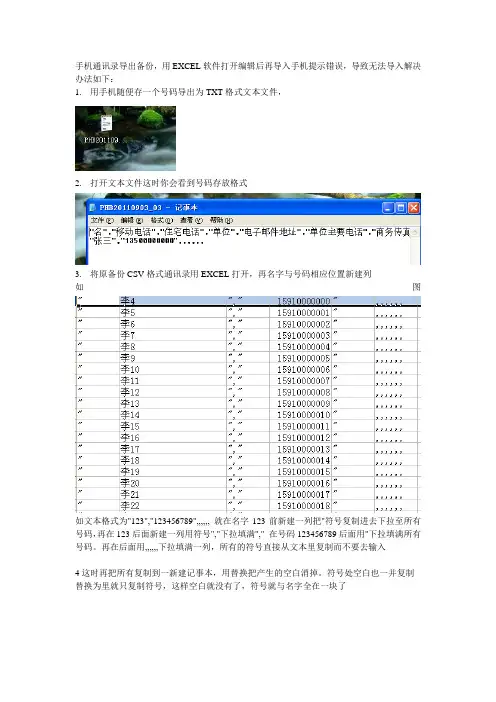Select phone number cell 15910000016
The image size is (496, 702).
coord(300,483)
